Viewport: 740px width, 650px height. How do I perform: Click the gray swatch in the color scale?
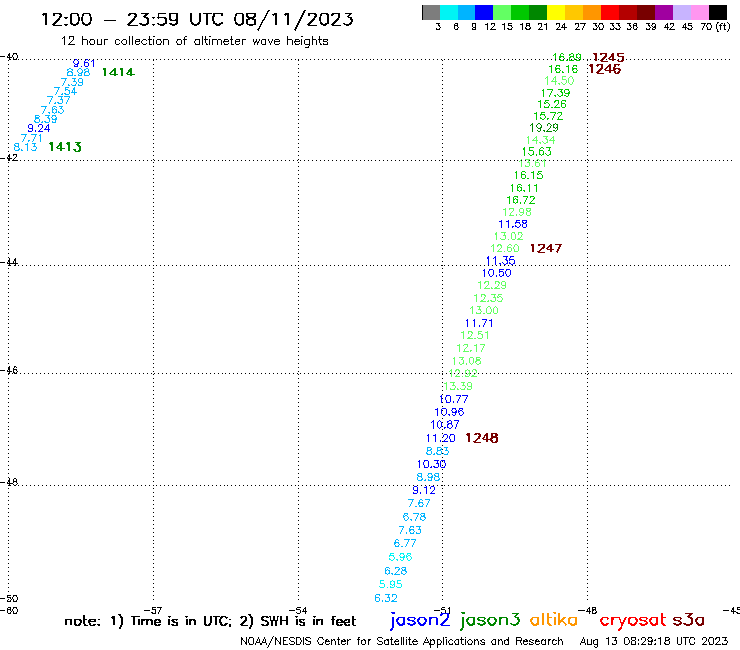431,12
